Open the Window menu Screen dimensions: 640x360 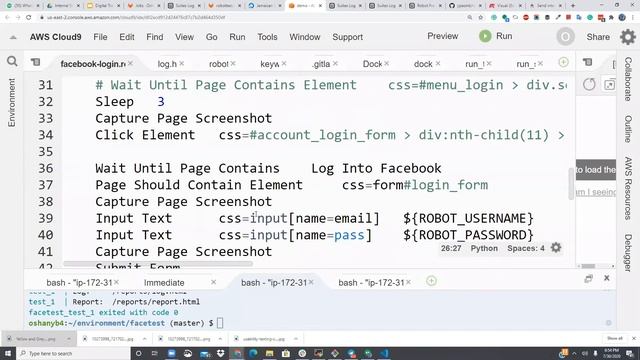(304, 37)
